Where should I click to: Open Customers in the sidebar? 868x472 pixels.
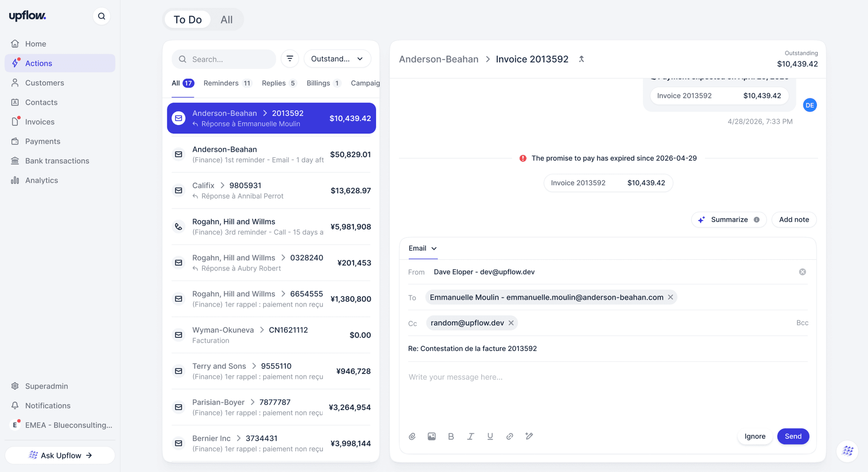(60, 83)
